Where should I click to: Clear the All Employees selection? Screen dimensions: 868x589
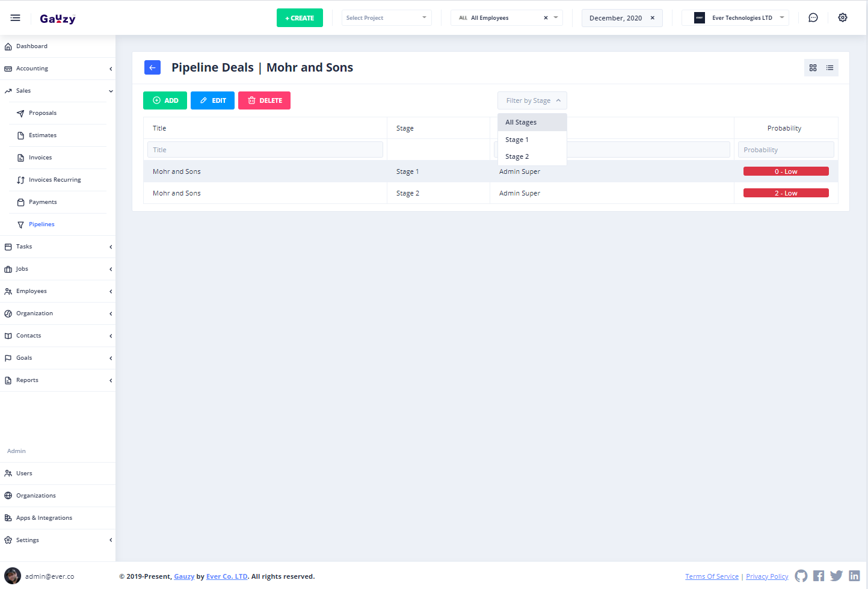click(x=546, y=18)
